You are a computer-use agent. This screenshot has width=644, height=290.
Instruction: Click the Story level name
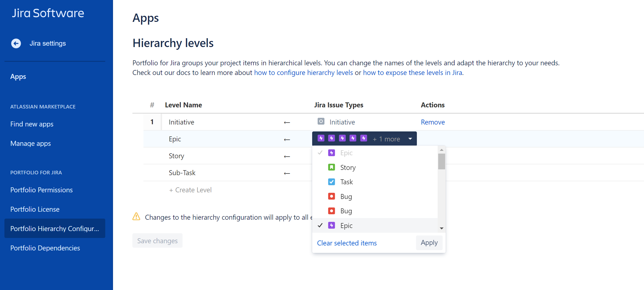[x=176, y=156]
